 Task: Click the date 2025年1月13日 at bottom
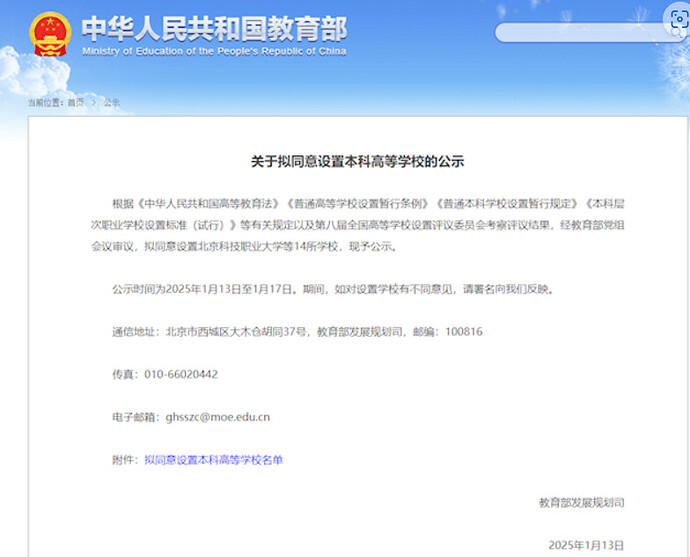[586, 545]
